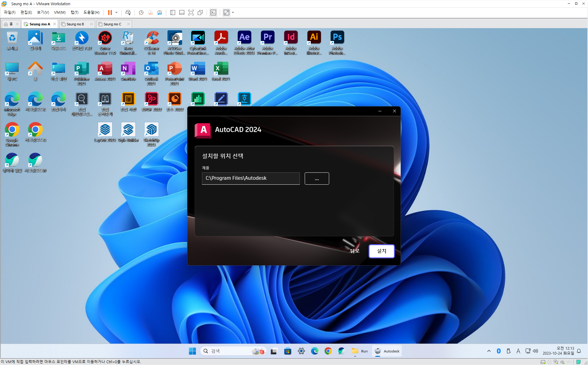Switch to the Seung mo B tab
This screenshot has width=588, height=365.
click(75, 24)
